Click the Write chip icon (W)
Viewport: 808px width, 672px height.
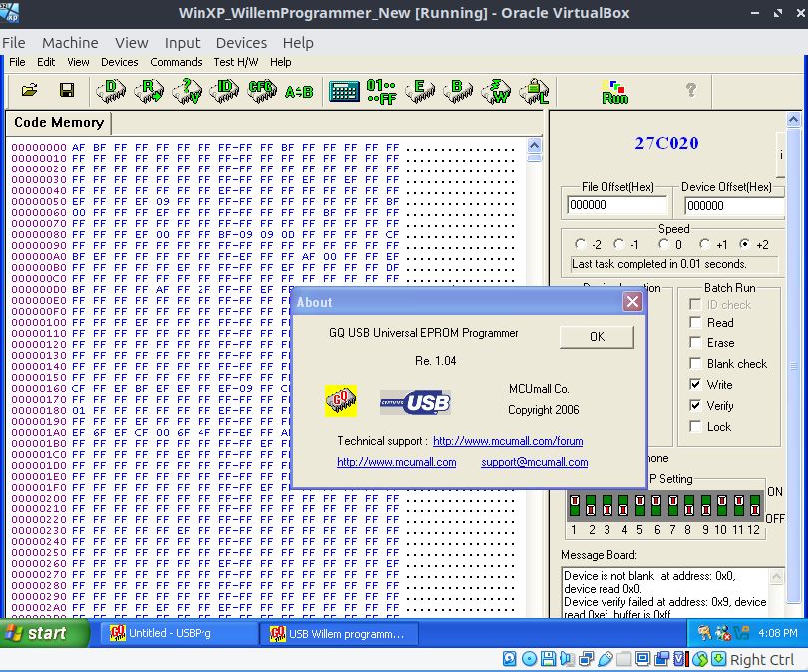[496, 91]
